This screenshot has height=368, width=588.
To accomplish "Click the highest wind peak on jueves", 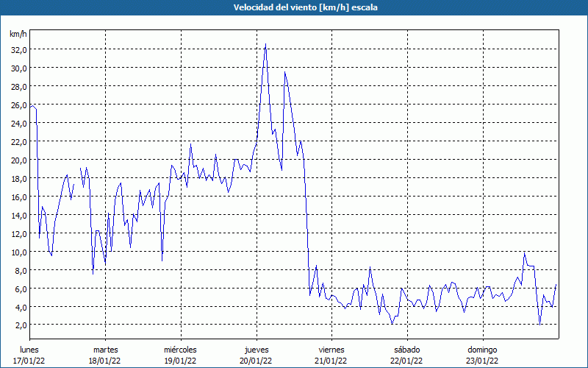I will (x=266, y=44).
